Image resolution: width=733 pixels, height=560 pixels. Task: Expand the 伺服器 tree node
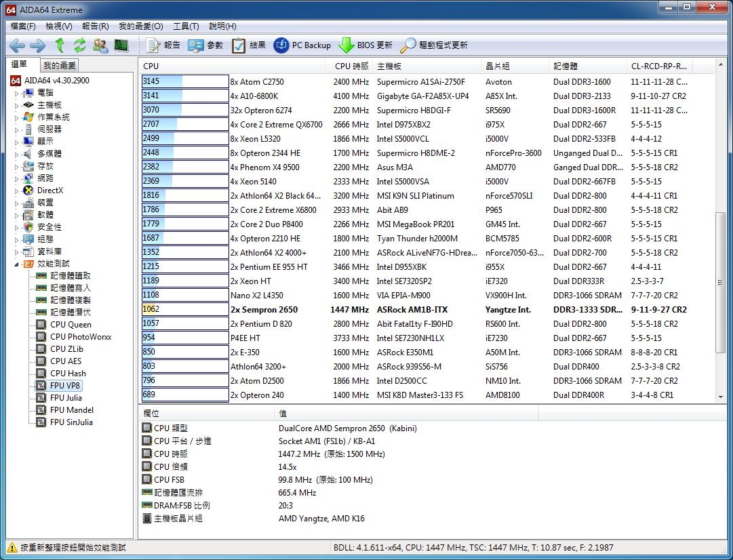pos(16,129)
